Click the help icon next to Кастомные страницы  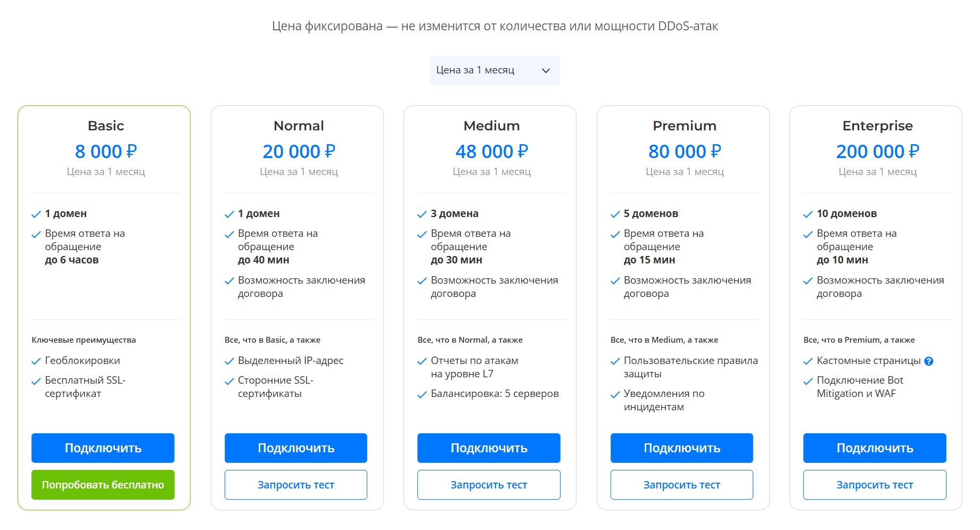[x=929, y=361]
